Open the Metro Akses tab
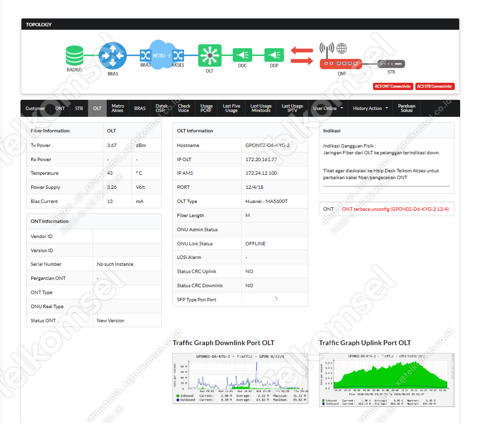Image resolution: width=504 pixels, height=423 pixels. click(x=118, y=108)
